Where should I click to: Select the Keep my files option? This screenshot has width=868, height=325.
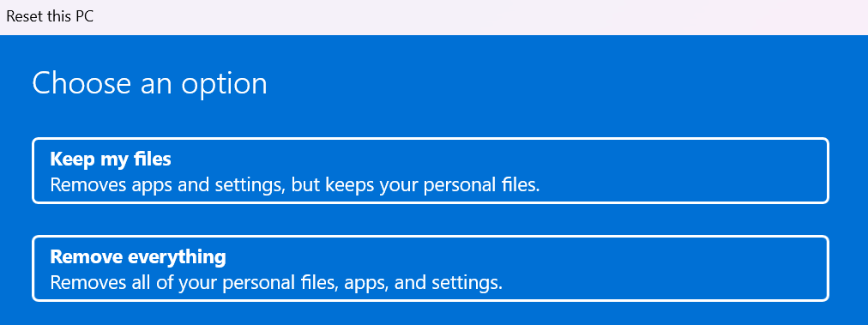(x=430, y=171)
